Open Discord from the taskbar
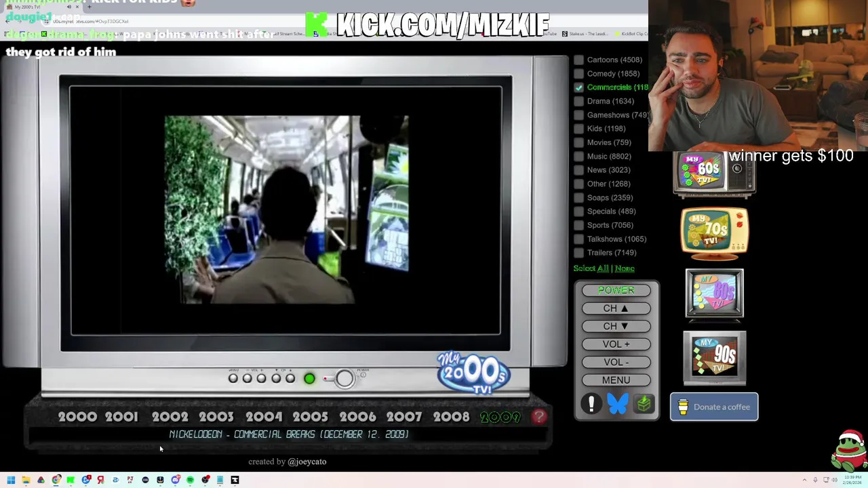This screenshot has height=488, width=868. tap(176, 480)
